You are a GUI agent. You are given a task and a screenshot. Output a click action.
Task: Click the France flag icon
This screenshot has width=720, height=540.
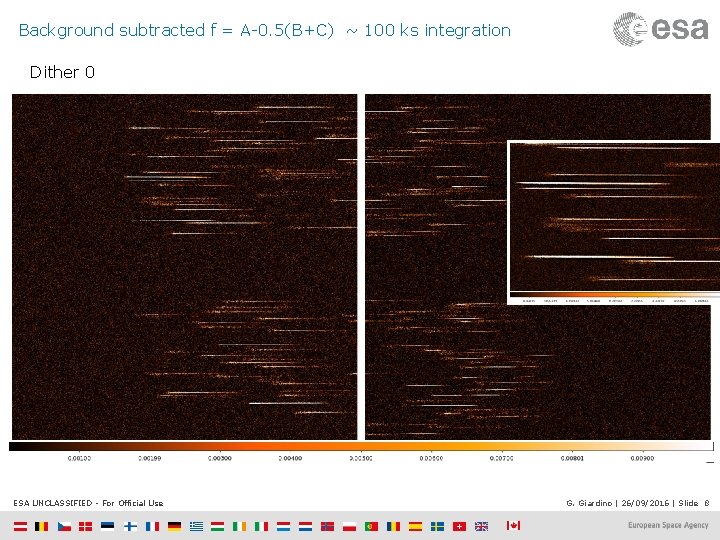[152, 526]
